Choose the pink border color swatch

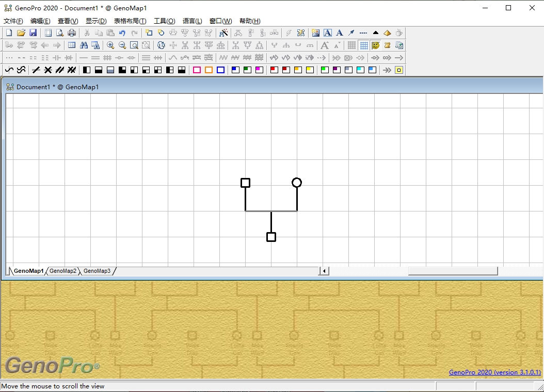tap(197, 70)
